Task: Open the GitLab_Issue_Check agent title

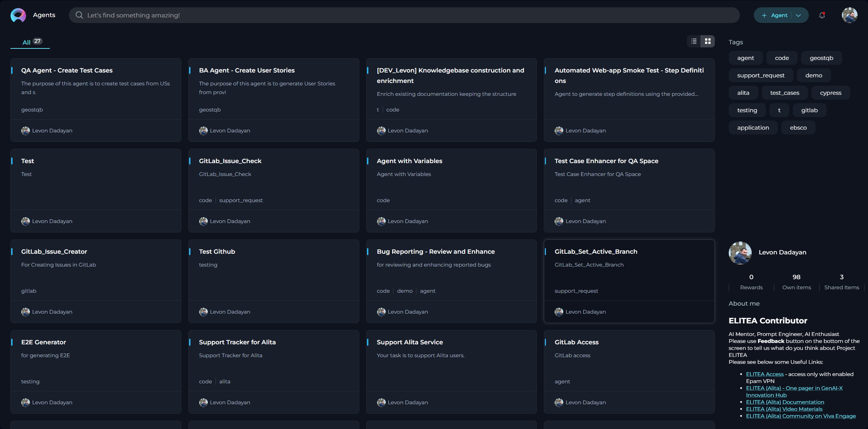Action: coord(230,161)
